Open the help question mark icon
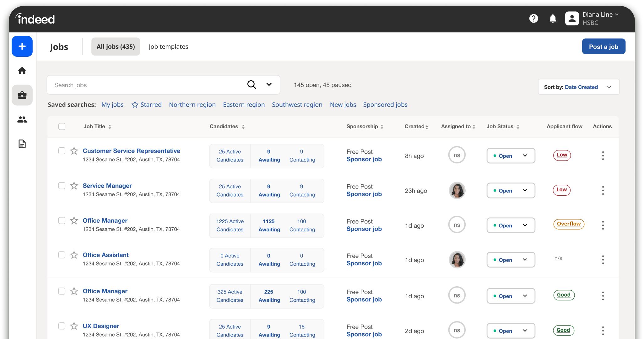644x339 pixels. pyautogui.click(x=533, y=19)
